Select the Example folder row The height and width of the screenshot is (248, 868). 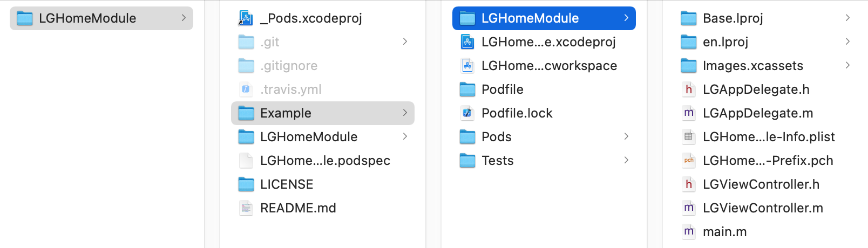322,113
